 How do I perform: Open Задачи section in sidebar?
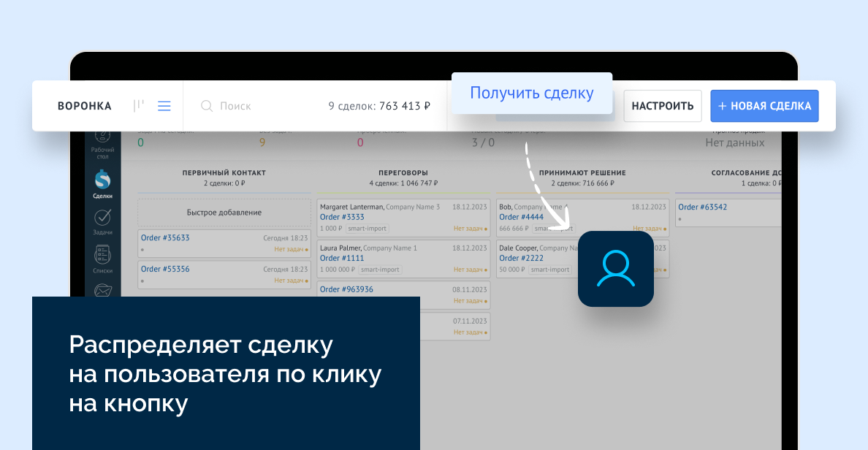(x=102, y=222)
